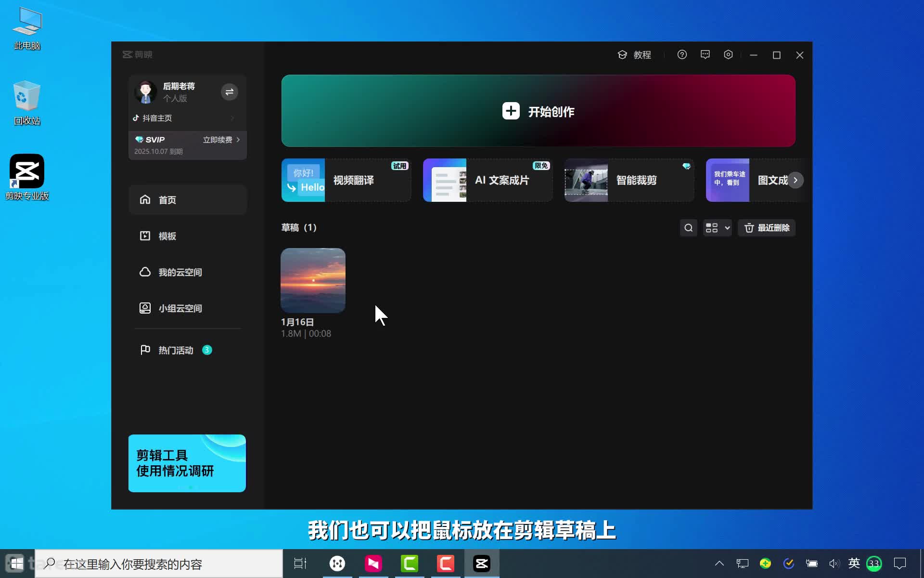924x578 pixels.
Task: Open the 剪辑工具使用情况调研 banner
Action: pos(187,463)
